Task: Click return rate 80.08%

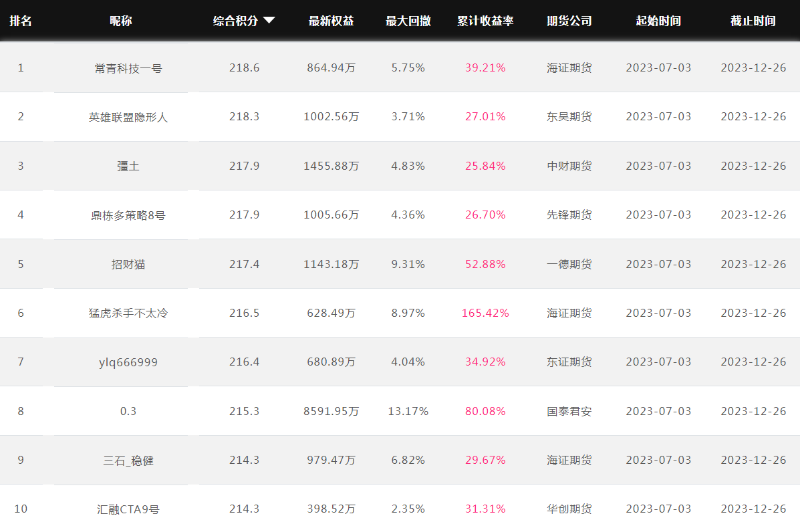Action: 485,411
